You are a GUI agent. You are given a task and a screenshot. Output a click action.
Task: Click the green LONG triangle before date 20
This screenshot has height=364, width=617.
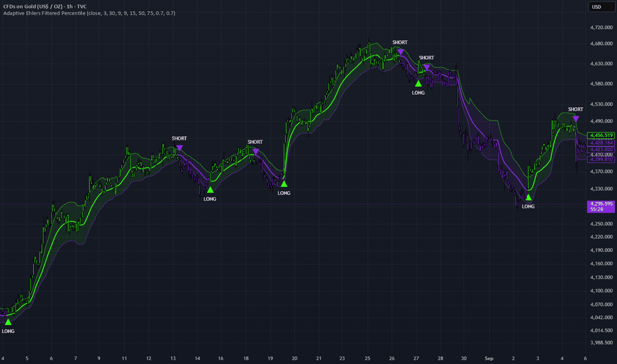pos(284,184)
